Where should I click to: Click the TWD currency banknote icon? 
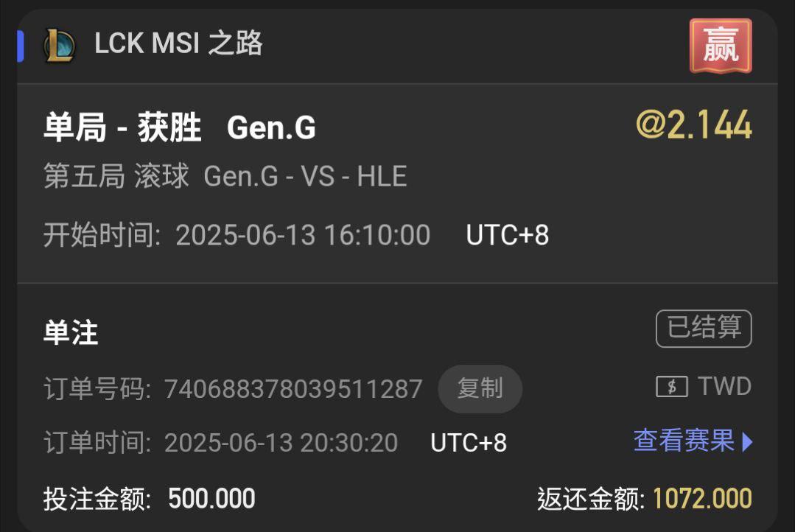672,387
